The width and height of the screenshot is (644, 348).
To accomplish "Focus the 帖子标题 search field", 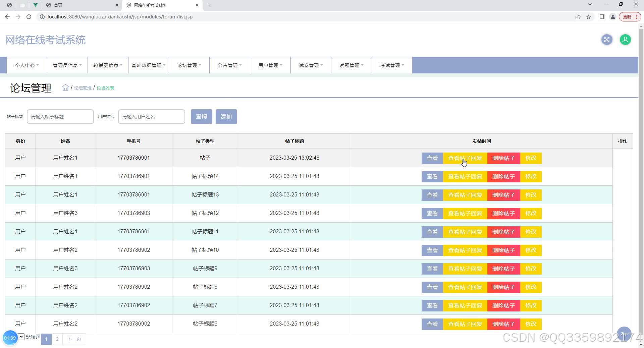I will point(60,117).
